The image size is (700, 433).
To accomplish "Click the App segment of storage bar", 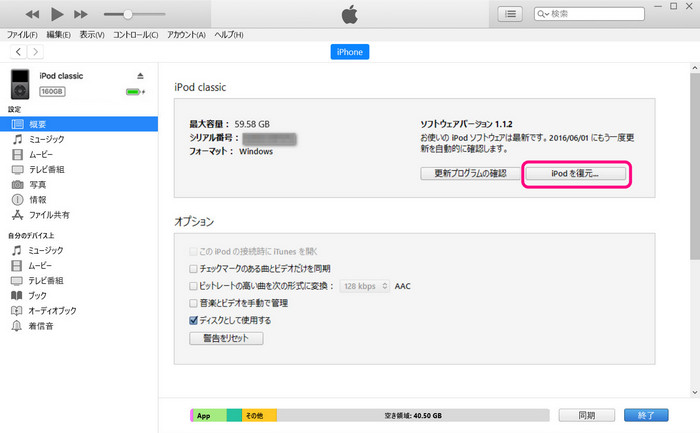I will [x=209, y=416].
